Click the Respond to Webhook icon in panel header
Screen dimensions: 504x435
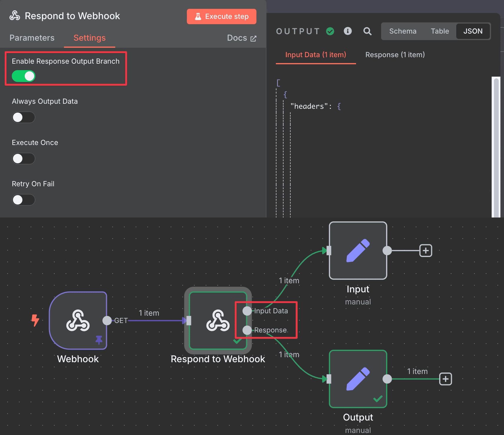[15, 16]
